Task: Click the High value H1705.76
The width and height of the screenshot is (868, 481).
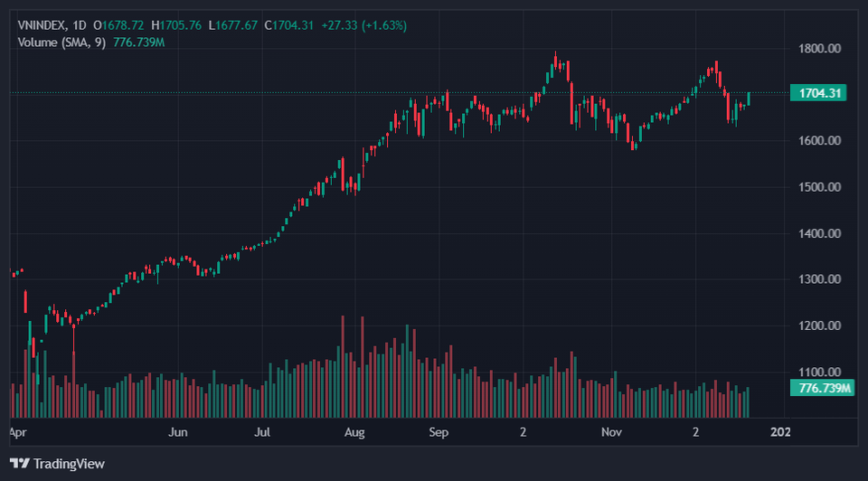Action: [178, 25]
